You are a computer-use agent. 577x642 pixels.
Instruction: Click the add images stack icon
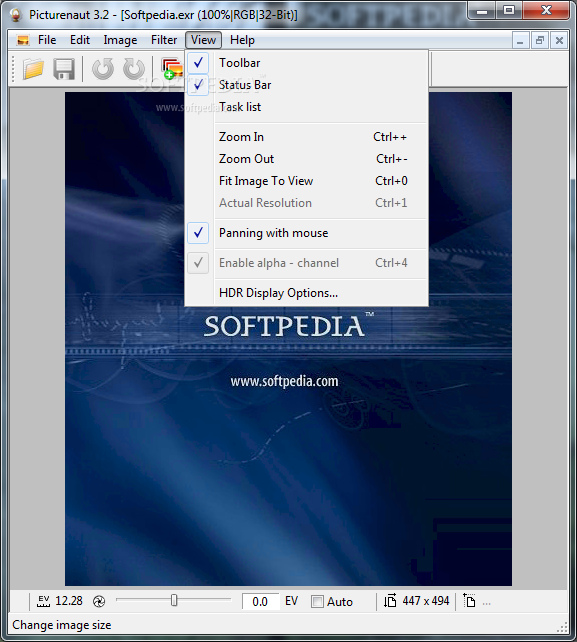(172, 68)
